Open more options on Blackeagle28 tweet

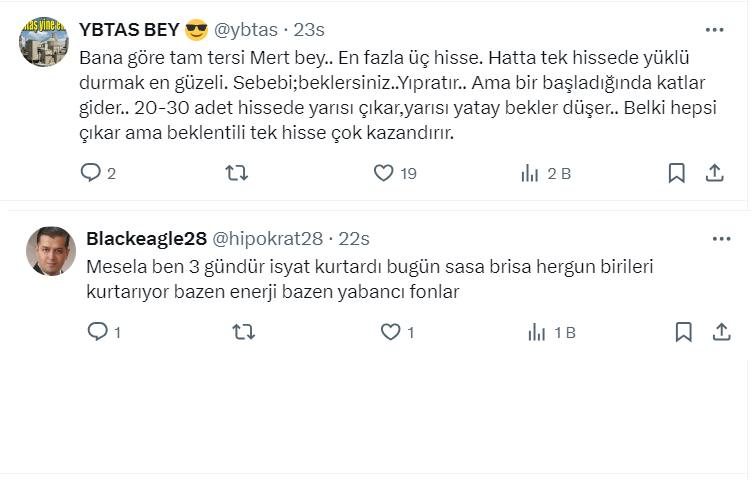720,239
